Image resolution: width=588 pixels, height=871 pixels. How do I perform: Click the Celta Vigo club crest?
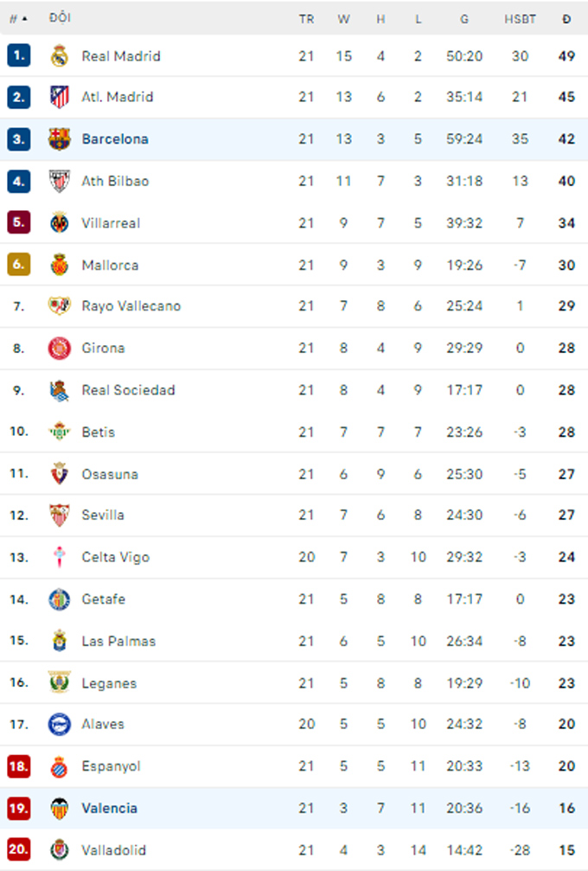(60, 557)
